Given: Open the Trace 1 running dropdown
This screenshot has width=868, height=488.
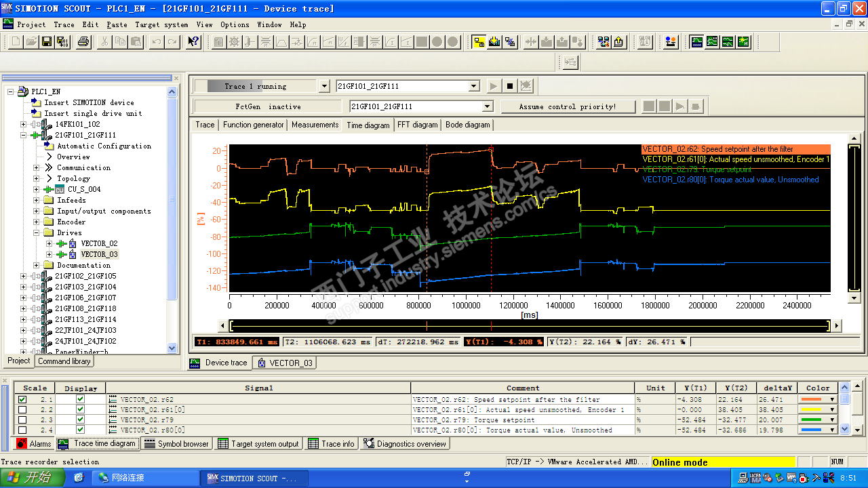Looking at the screenshot, I should pyautogui.click(x=324, y=86).
